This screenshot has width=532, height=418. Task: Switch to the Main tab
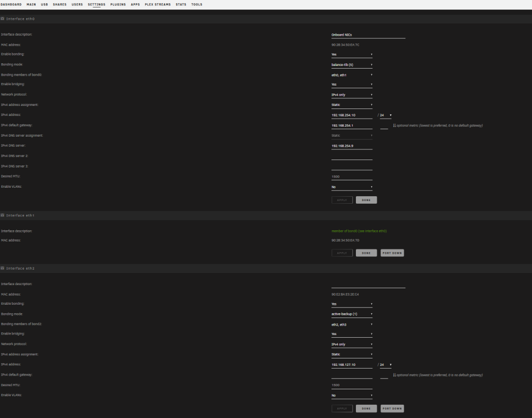(31, 4)
